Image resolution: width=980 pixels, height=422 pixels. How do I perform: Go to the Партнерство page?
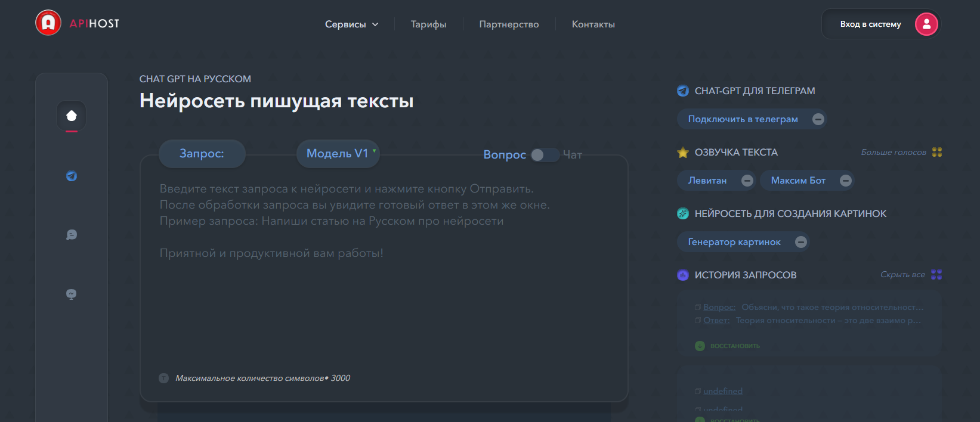(x=509, y=24)
